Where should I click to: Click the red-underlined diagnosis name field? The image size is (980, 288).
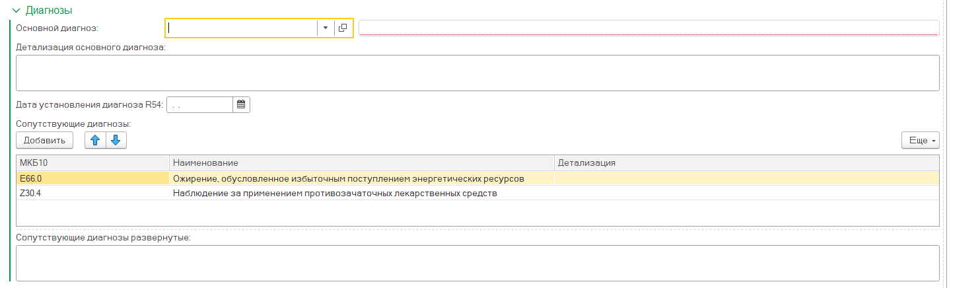point(648,28)
